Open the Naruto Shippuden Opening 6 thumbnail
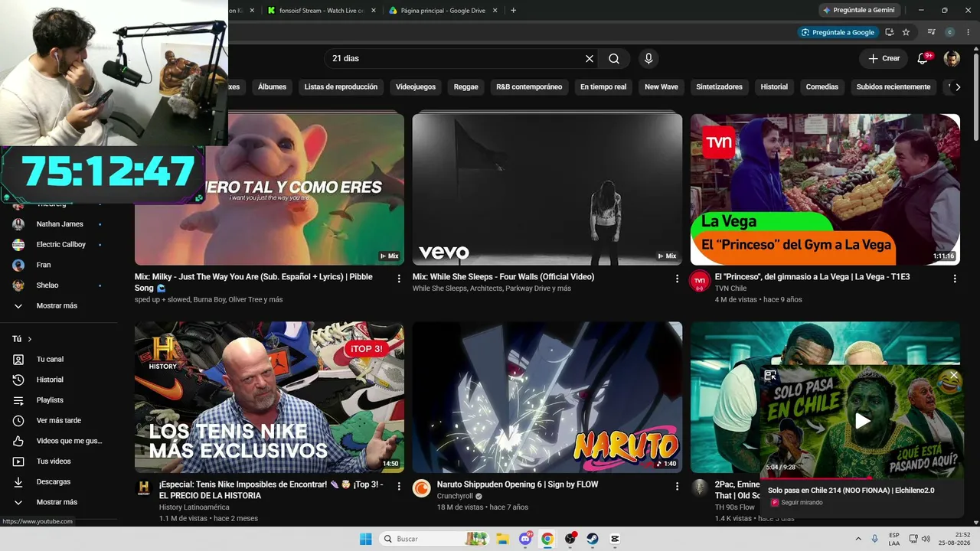 [x=547, y=397]
